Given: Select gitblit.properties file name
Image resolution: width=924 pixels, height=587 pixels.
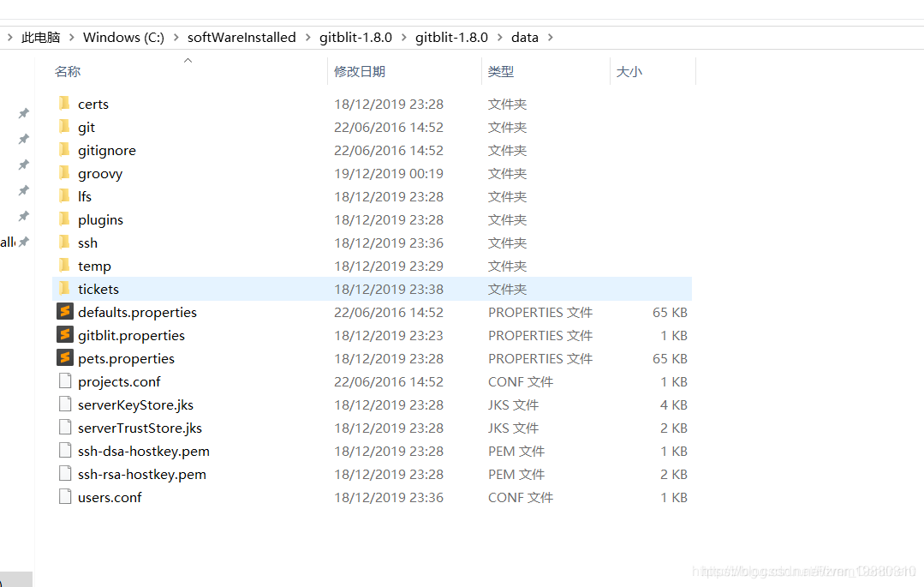Looking at the screenshot, I should (131, 336).
